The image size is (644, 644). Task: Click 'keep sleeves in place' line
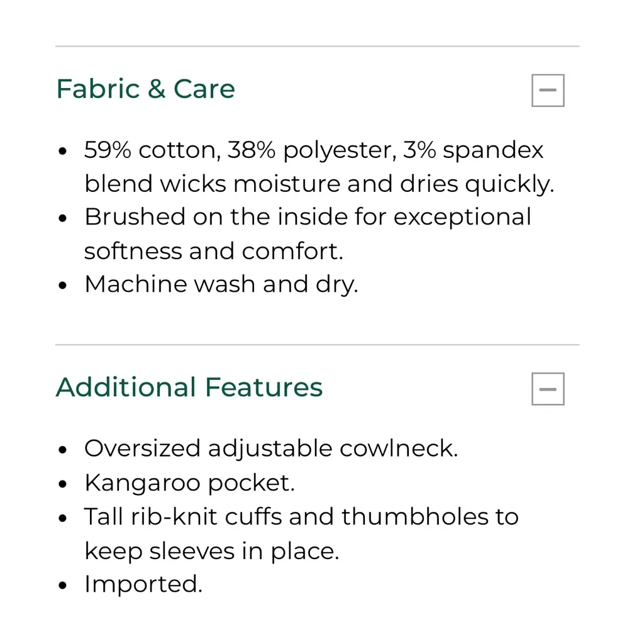[211, 551]
